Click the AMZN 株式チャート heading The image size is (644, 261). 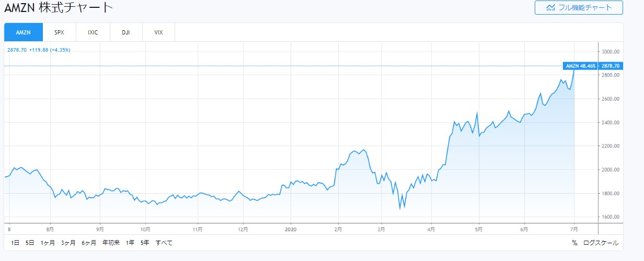tap(59, 8)
